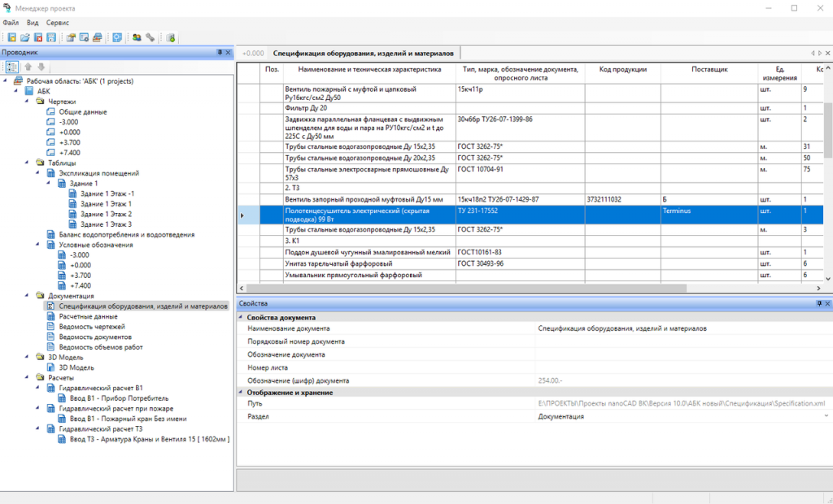
Task: Click the Порядковый номер документа value field
Action: (x=683, y=341)
